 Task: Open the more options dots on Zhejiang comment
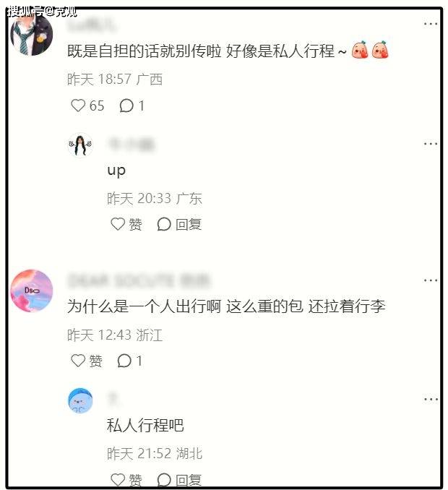click(431, 280)
